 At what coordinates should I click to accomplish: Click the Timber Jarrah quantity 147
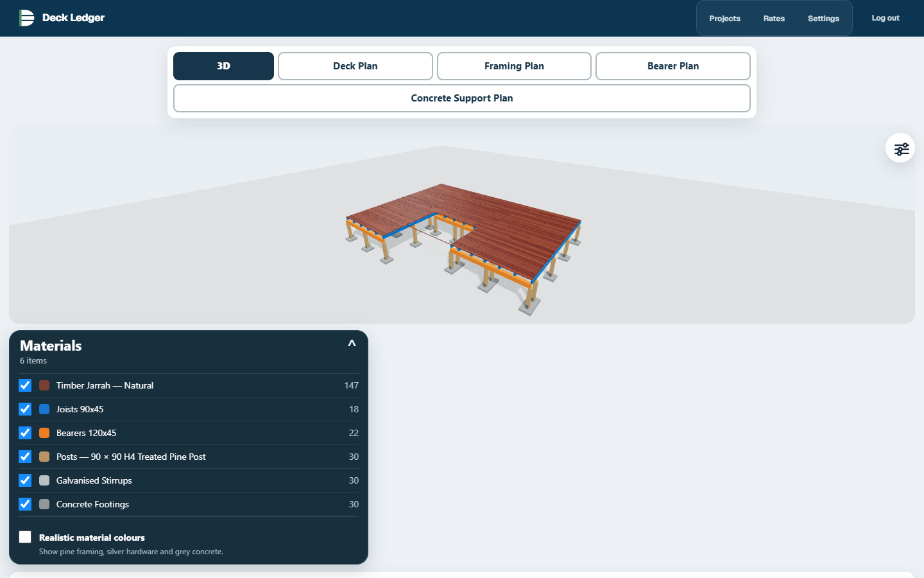pyautogui.click(x=351, y=385)
